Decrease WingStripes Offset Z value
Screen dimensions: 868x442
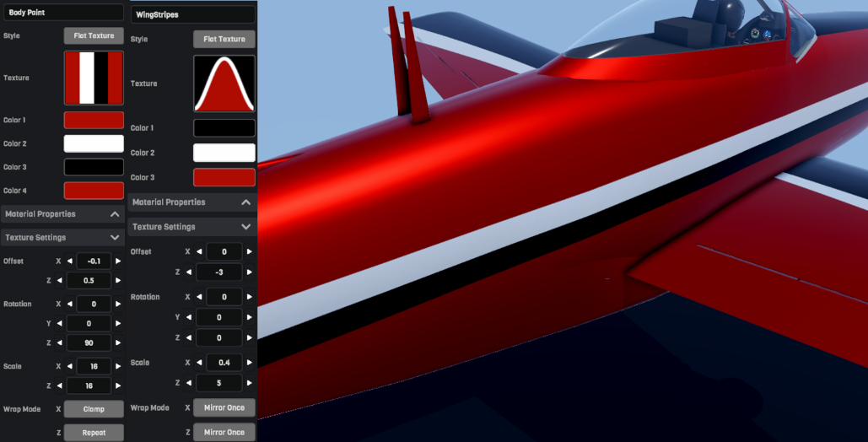coord(189,272)
